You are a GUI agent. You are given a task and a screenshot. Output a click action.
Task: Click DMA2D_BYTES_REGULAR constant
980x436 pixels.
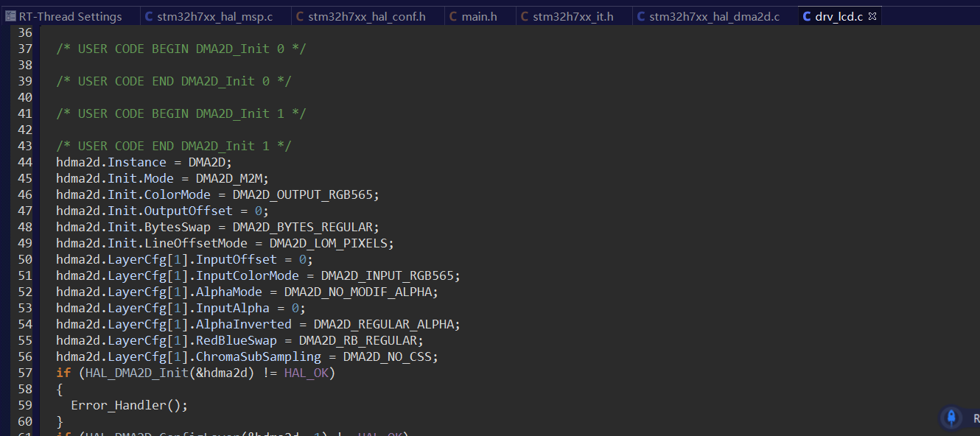pos(302,227)
